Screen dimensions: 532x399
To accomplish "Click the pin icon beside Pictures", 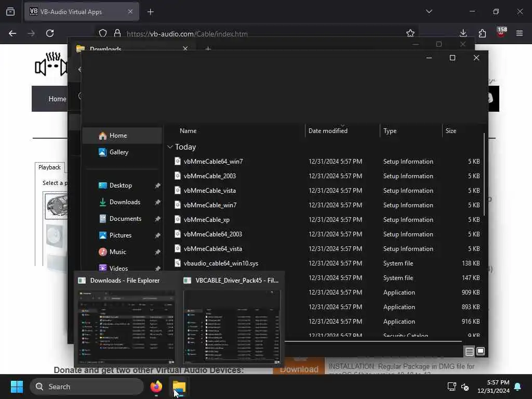I will [x=157, y=235].
